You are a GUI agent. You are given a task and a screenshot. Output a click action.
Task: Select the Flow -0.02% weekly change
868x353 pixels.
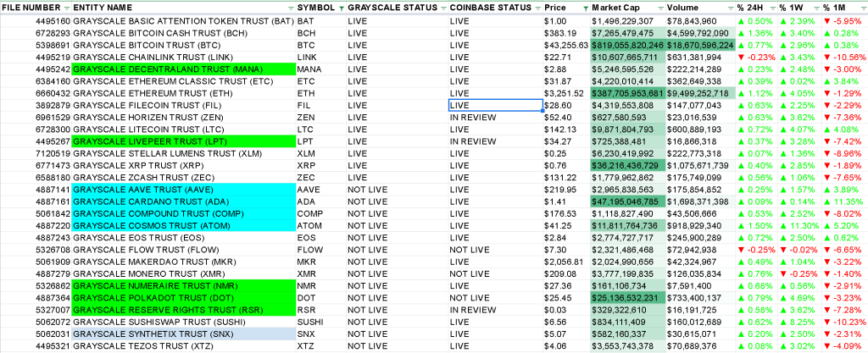click(x=799, y=250)
